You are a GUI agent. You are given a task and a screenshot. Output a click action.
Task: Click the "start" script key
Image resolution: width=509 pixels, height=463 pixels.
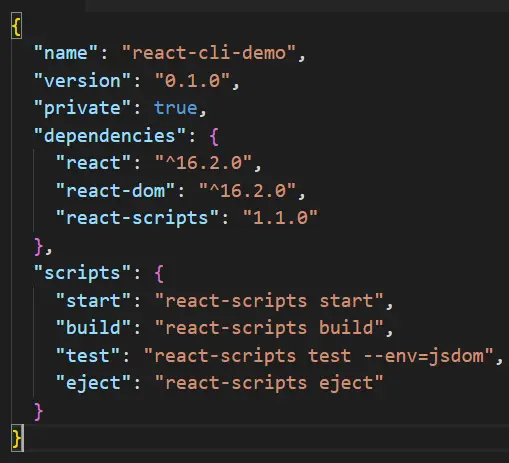[93, 300]
